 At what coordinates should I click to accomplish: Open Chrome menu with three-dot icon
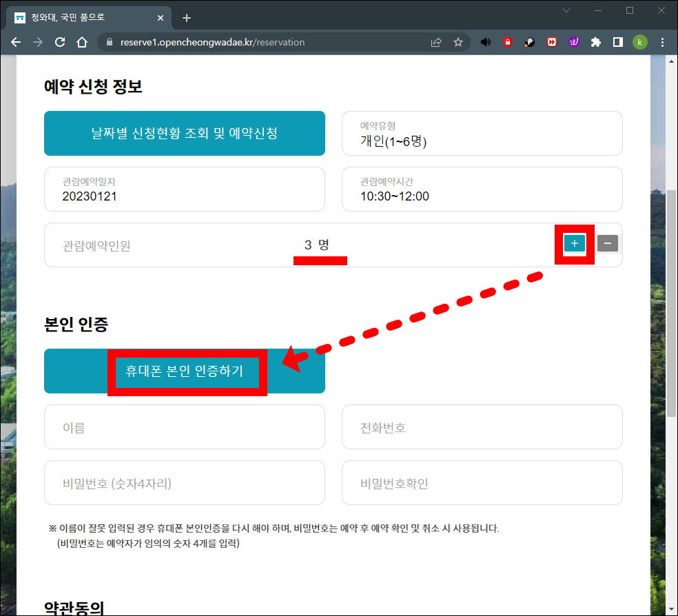[662, 42]
